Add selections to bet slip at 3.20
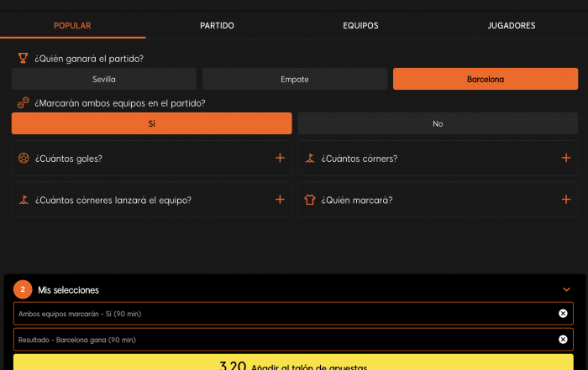The image size is (588, 370). pos(293,362)
